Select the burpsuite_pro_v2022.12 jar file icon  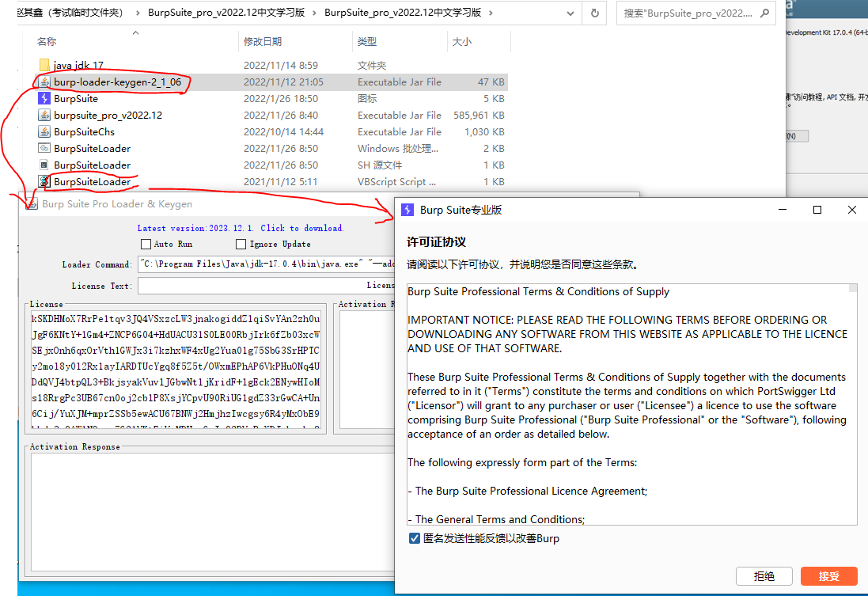[x=45, y=116]
